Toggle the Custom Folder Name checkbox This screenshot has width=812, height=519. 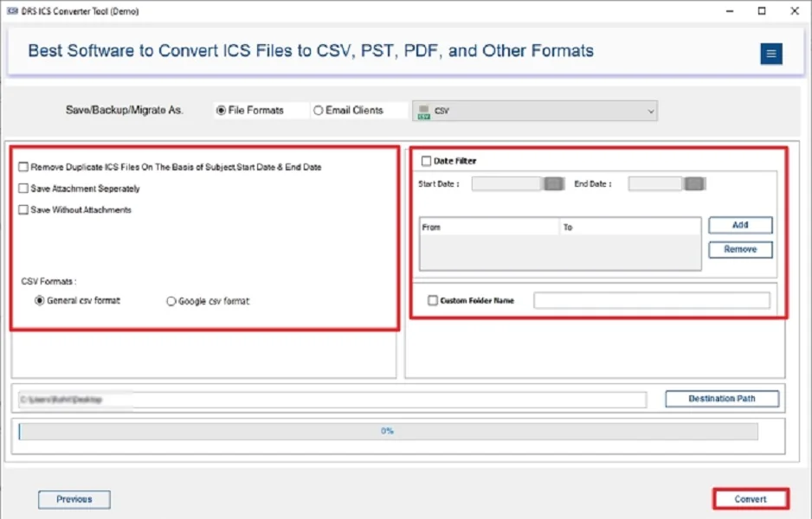click(433, 301)
